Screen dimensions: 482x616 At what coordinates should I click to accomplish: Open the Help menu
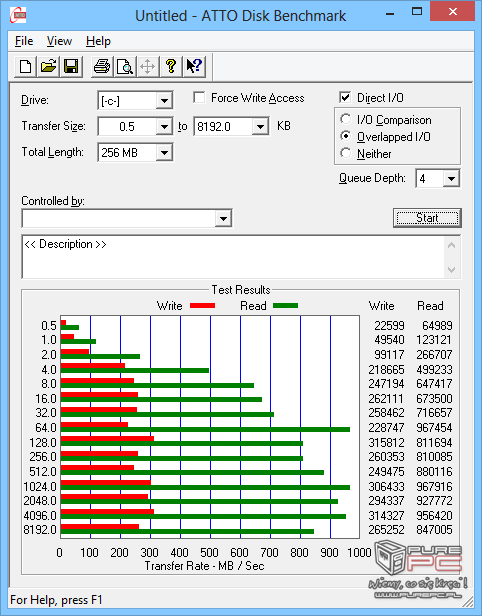click(98, 41)
